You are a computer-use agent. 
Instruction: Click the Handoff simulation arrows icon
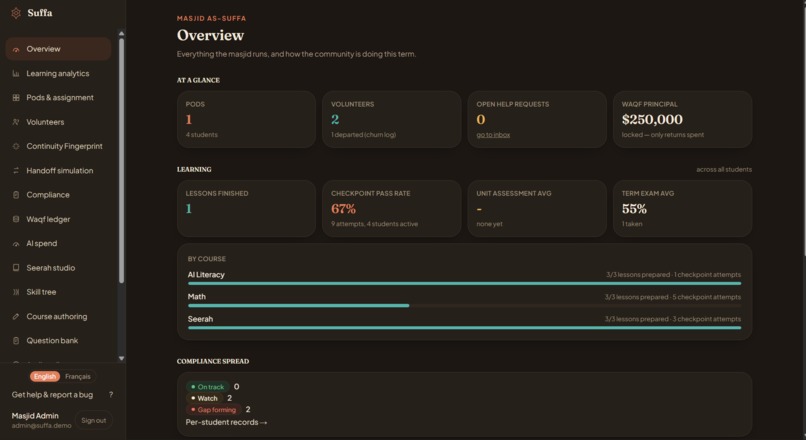pyautogui.click(x=16, y=171)
